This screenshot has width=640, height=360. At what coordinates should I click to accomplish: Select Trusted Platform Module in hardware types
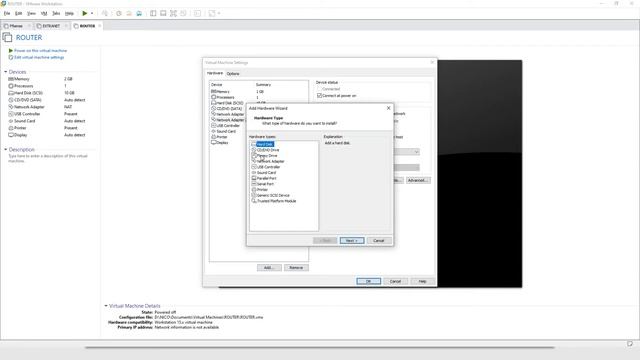(x=276, y=201)
